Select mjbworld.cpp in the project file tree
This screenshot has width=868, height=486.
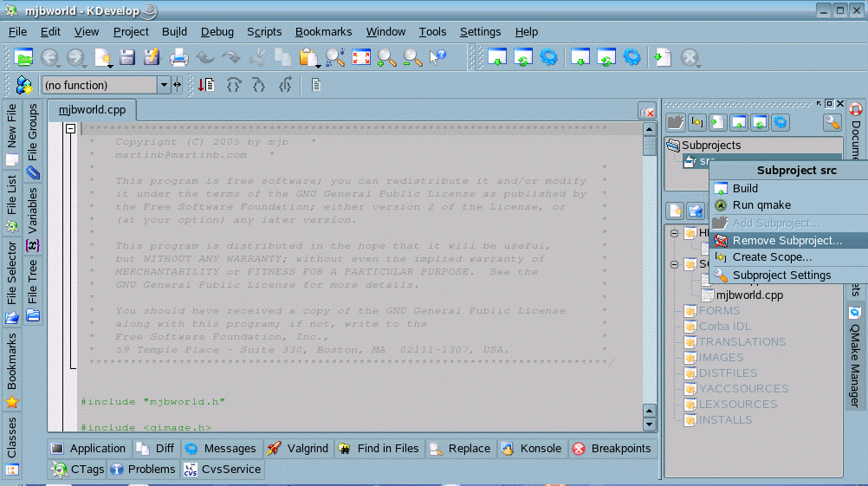(x=748, y=295)
